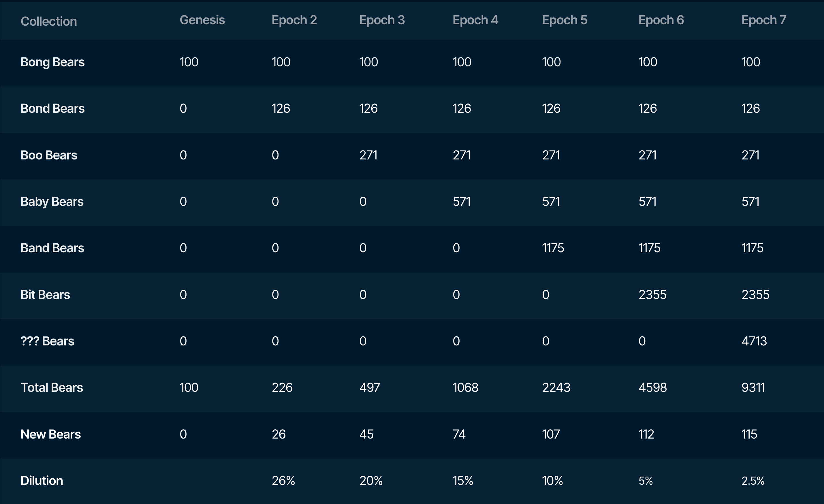This screenshot has width=824, height=504.
Task: Select the Boo Bears row label
Action: click(x=49, y=155)
